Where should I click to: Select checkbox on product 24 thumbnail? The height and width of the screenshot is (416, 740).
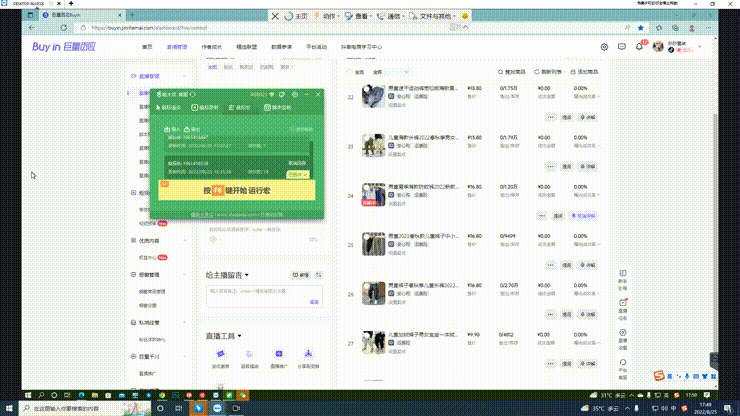pos(365,185)
